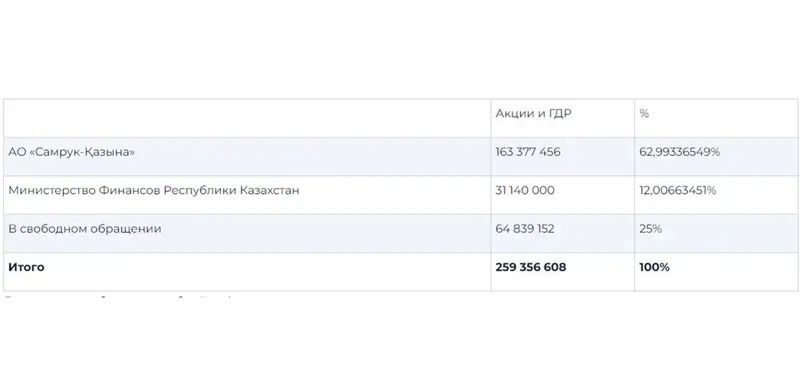Viewport: 800px width, 388px height.
Task: Click the word 'ГДР' in header
Action: click(x=559, y=114)
